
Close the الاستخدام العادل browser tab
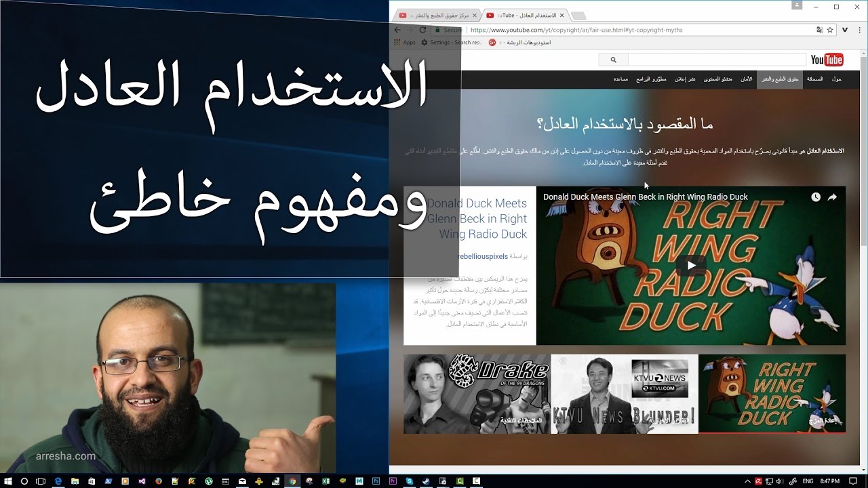tap(561, 15)
